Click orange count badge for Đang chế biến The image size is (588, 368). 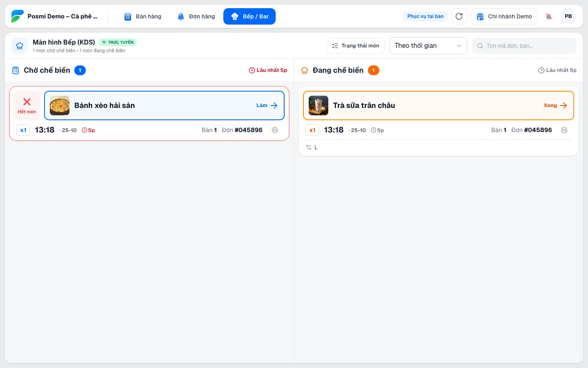pos(374,70)
